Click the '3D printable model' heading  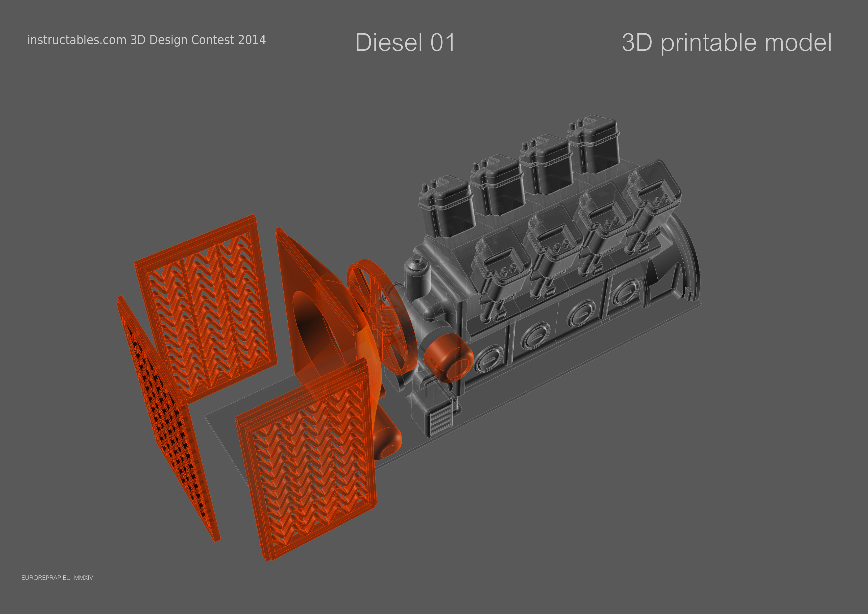[727, 43]
